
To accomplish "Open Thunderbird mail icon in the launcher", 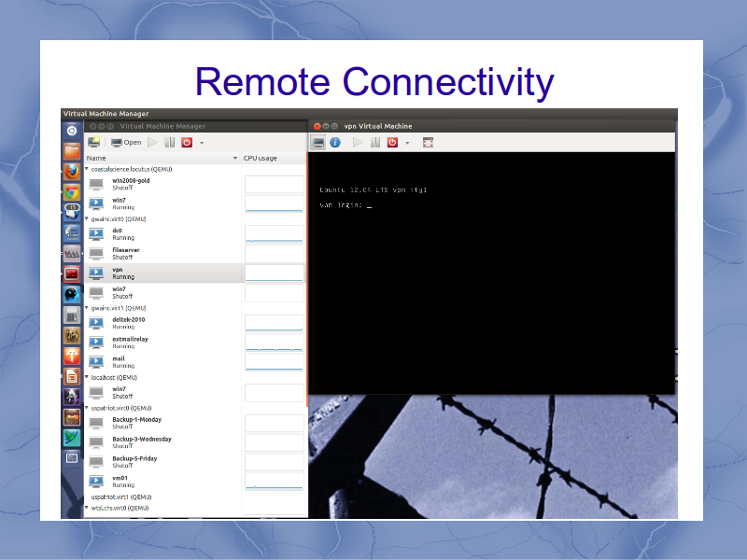I will (x=72, y=212).
